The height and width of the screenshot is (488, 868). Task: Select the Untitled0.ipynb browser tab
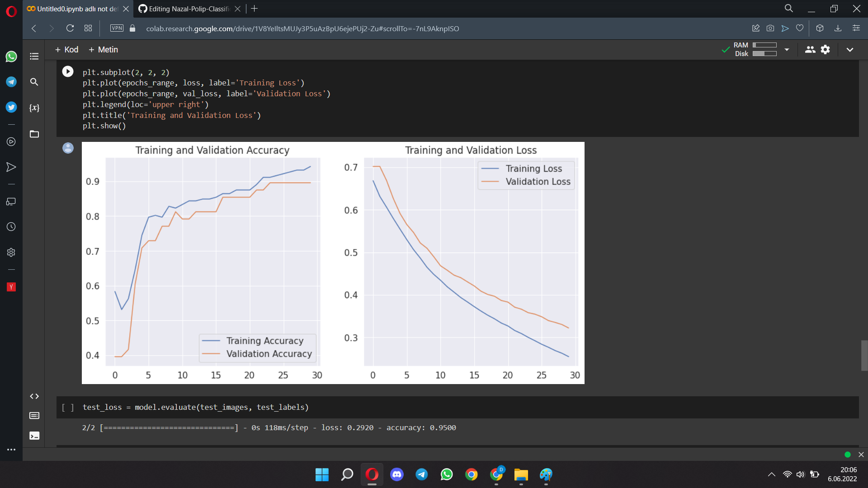[75, 9]
